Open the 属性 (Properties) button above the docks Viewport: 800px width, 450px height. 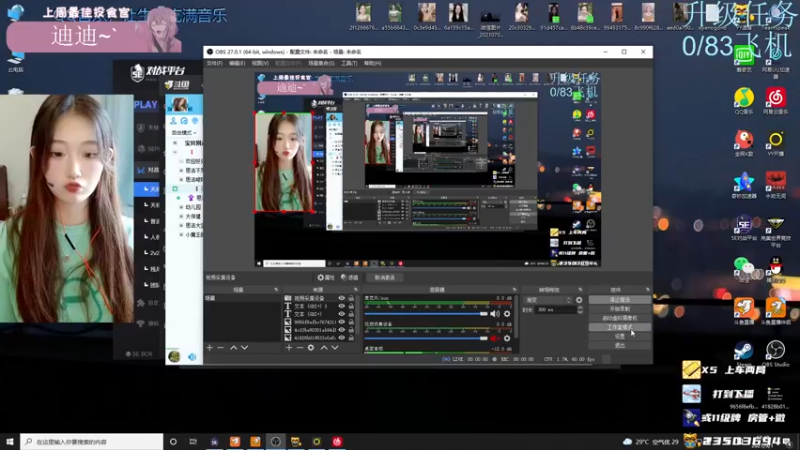(x=326, y=278)
